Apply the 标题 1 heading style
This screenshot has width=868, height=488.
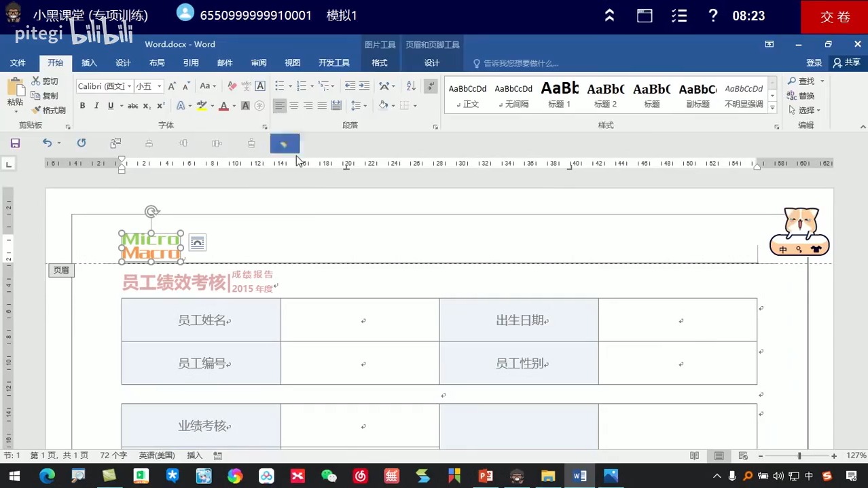click(x=560, y=94)
